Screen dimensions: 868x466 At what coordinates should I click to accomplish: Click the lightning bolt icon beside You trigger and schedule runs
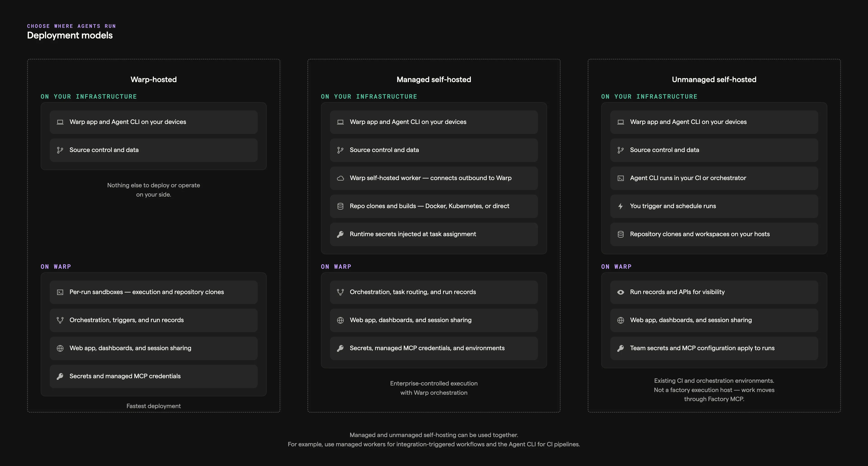(x=621, y=206)
